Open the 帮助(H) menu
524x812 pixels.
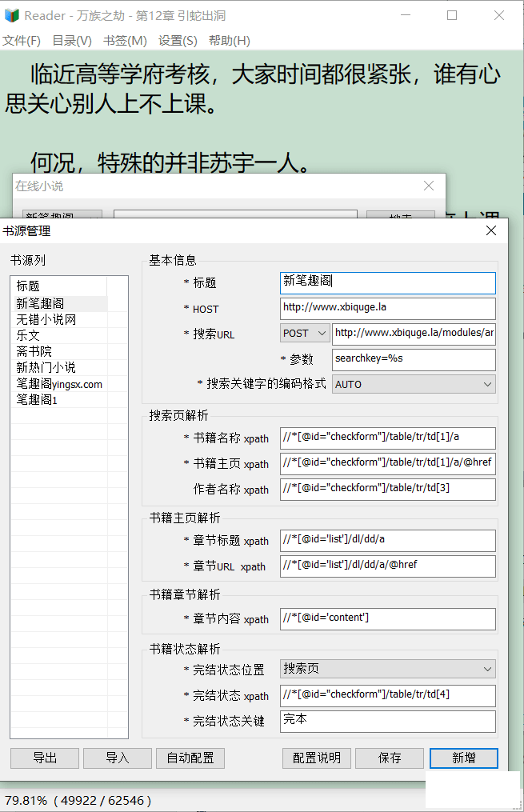[230, 40]
